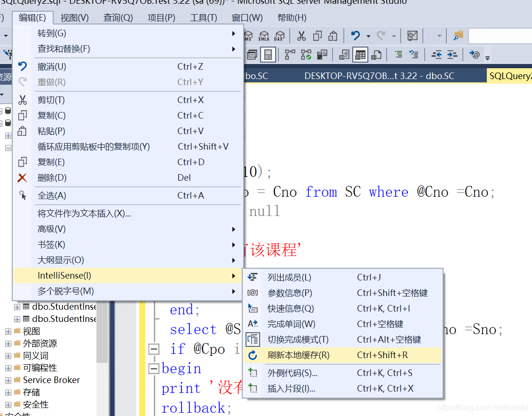Image resolution: width=532 pixels, height=416 pixels.
Task: Open the 编辑(E) menu
Action: click(32, 17)
